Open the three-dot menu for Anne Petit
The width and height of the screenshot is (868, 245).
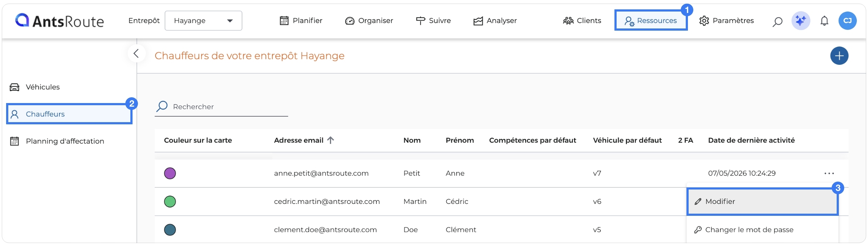829,173
